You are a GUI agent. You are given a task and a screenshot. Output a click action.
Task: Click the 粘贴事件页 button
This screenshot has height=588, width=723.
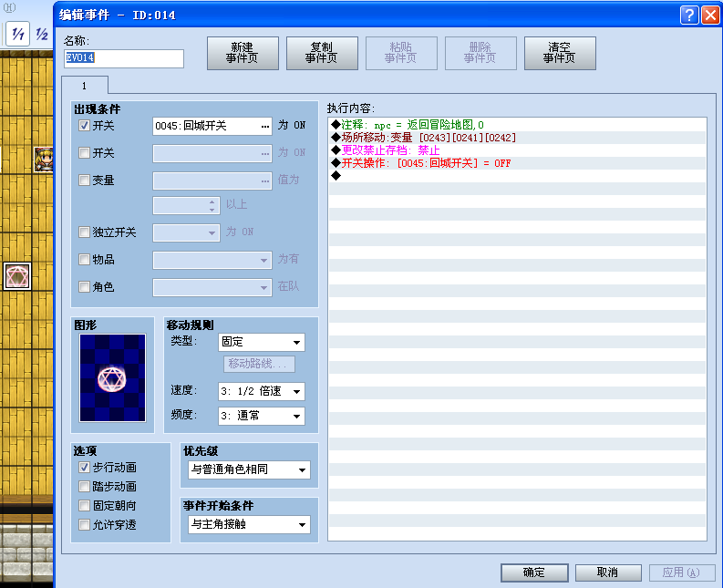pos(401,53)
